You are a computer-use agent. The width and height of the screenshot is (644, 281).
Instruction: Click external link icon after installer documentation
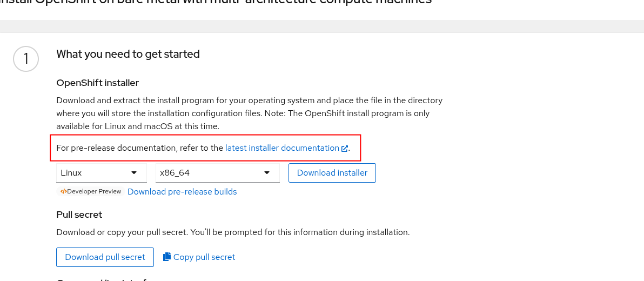[345, 149]
